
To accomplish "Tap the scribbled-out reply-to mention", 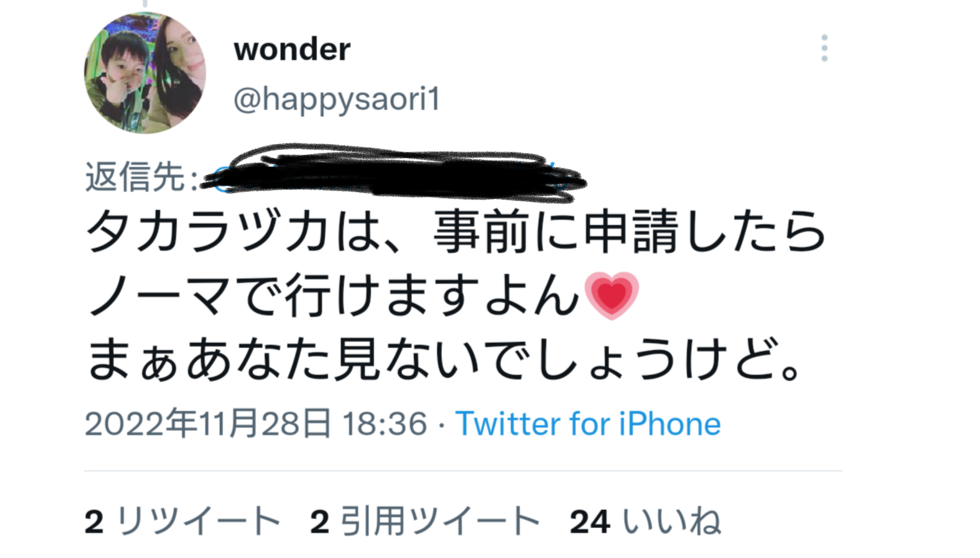I will click(394, 173).
